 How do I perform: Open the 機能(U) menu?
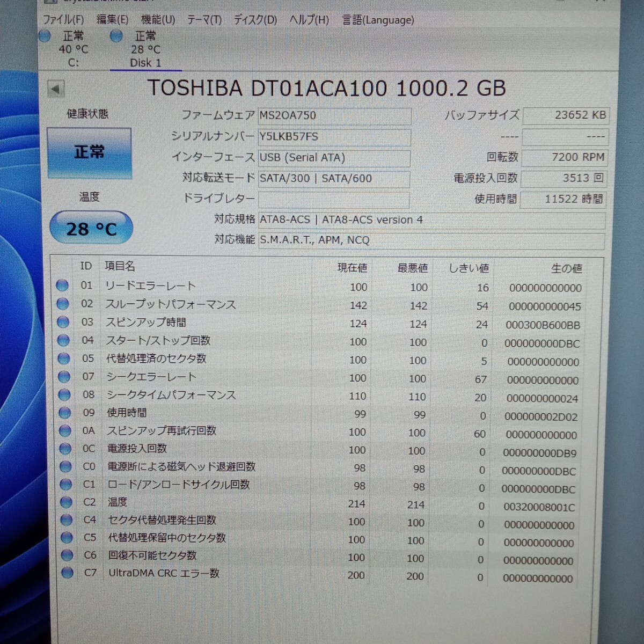coord(158,20)
